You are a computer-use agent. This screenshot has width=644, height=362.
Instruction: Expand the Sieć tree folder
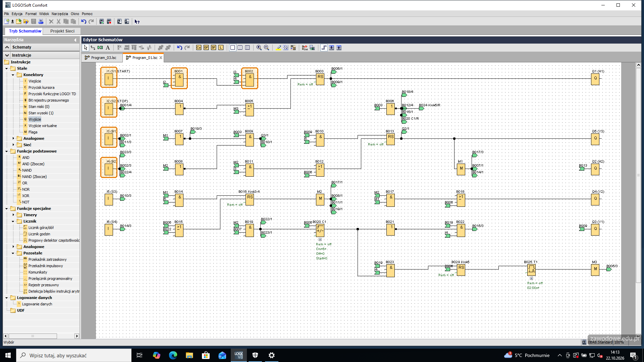tap(13, 145)
